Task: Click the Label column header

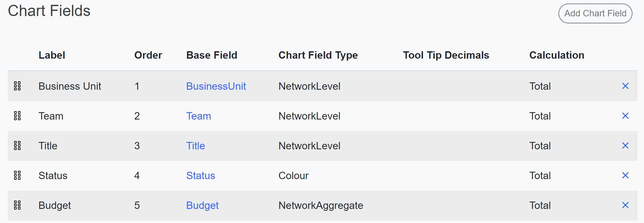Action: 52,55
